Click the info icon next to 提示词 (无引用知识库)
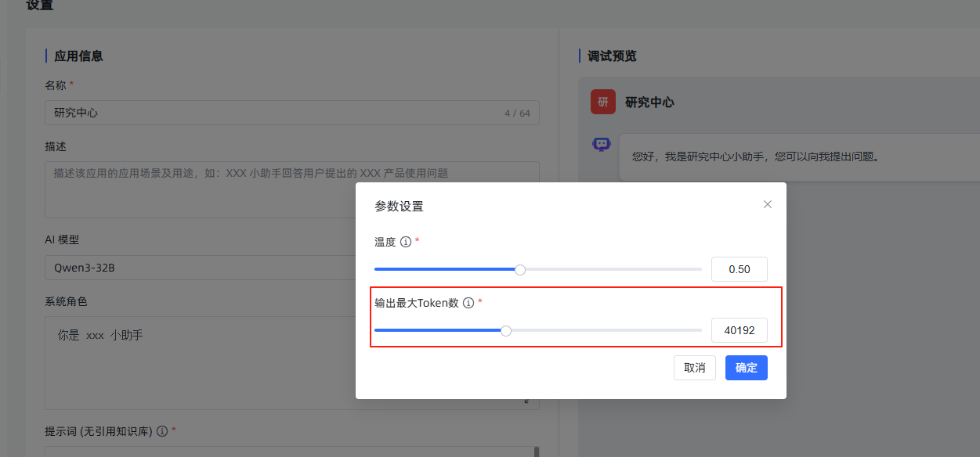 (162, 431)
